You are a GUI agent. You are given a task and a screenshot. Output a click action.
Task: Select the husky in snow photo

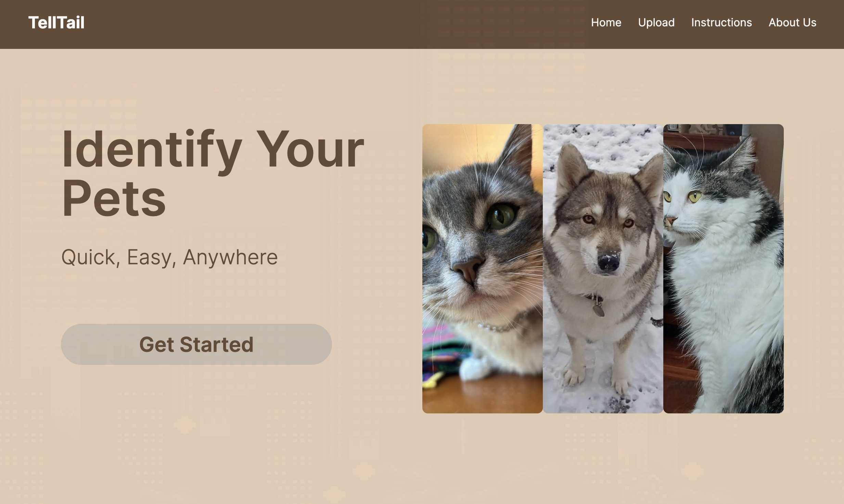pos(603,269)
